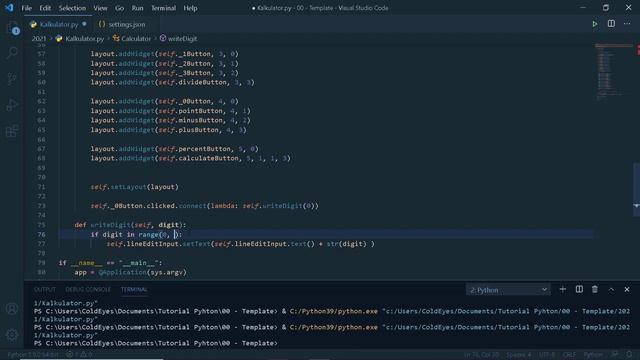This screenshot has height=360, width=640.
Task: Open the feedback icon in status bar
Action: [x=615, y=355]
